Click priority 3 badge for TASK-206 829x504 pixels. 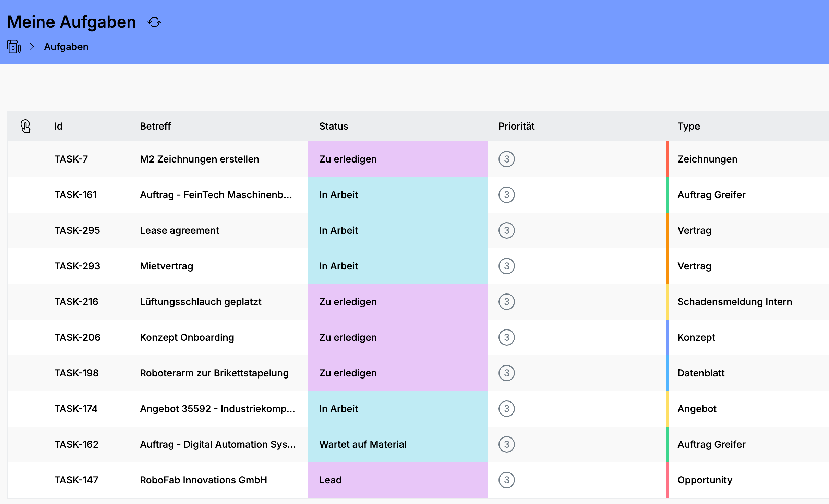click(x=506, y=337)
